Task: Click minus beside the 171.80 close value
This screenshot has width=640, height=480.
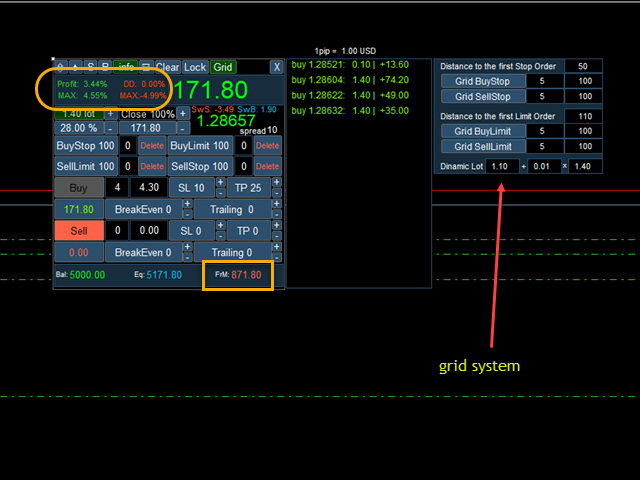Action: pyautogui.click(x=183, y=128)
